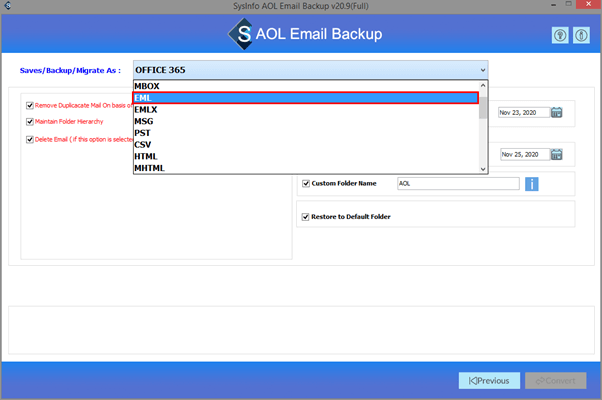This screenshot has width=602, height=400.
Task: Open calendar picker next to Nov 23, 2020
Action: tap(556, 112)
